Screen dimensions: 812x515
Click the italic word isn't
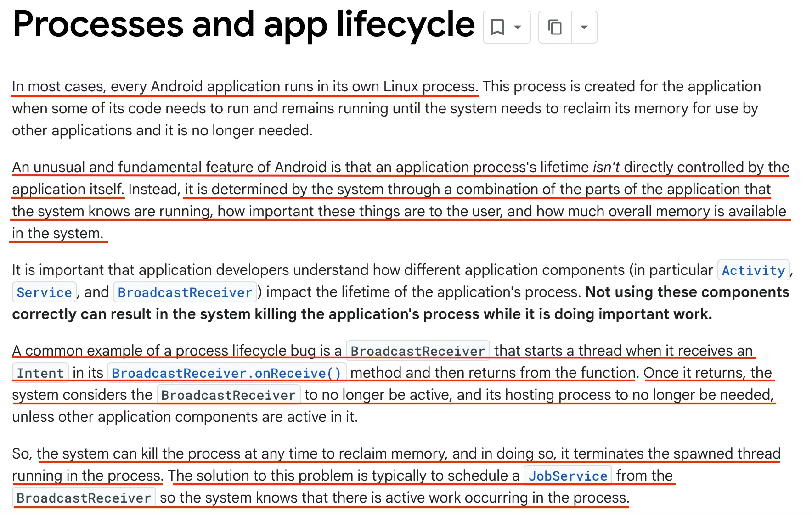click(x=606, y=167)
